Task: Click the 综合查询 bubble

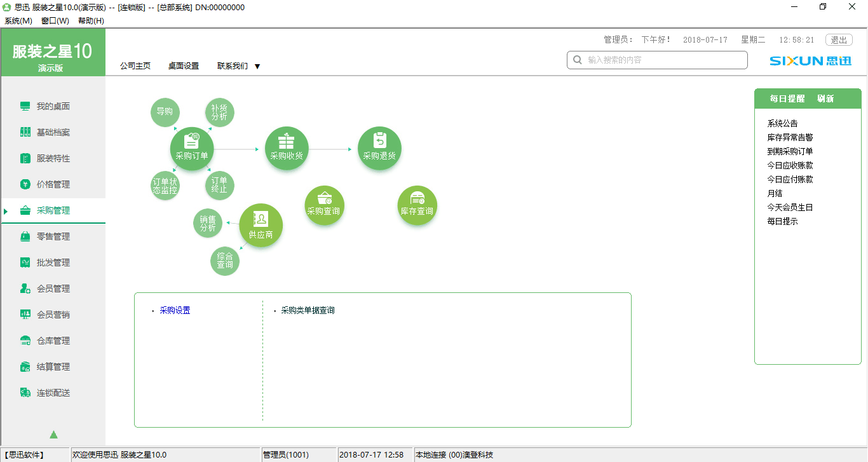Action: (225, 261)
